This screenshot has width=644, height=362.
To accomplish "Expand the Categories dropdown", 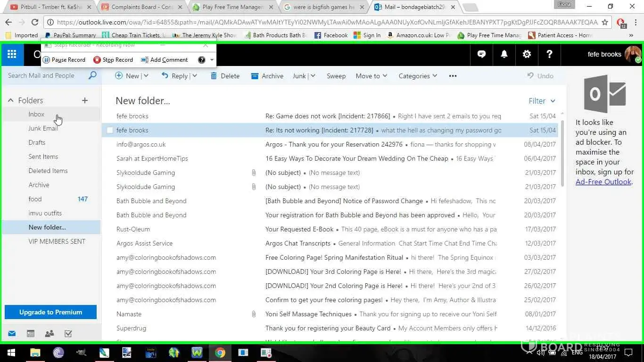I will [x=417, y=76].
